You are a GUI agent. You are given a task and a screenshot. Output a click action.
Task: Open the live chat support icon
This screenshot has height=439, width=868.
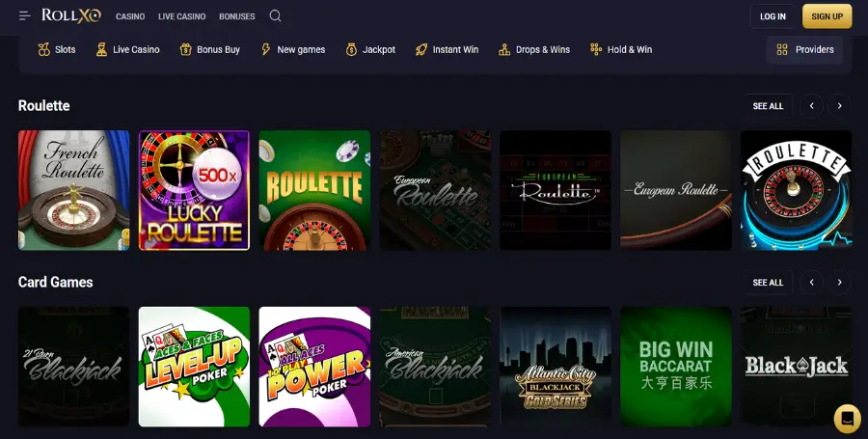tap(847, 419)
